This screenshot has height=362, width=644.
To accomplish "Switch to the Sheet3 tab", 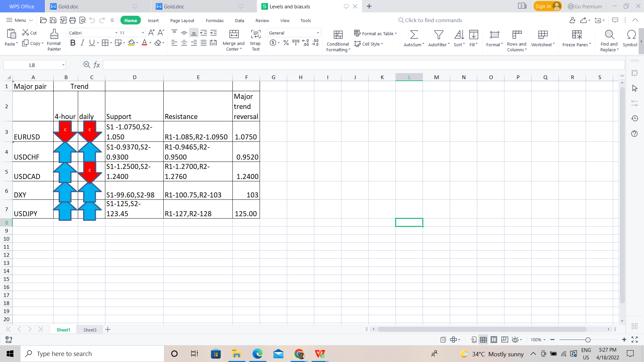I will 90,330.
